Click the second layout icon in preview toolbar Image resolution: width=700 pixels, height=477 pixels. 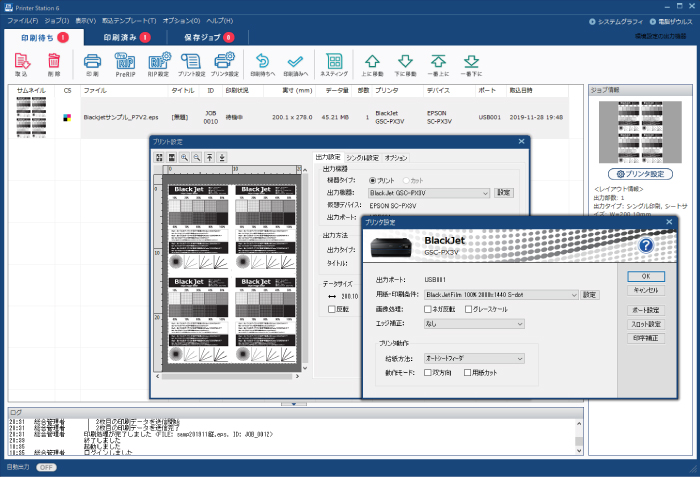[172, 157]
